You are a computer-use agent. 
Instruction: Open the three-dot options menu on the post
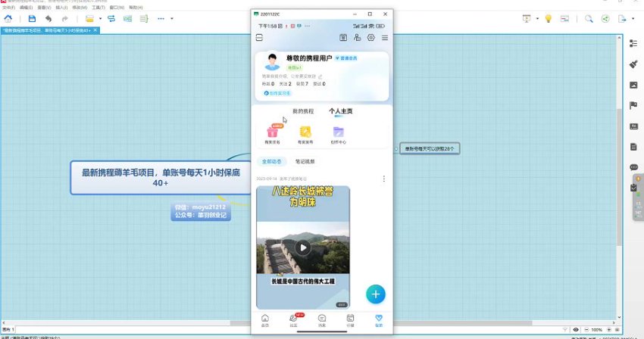coord(384,179)
